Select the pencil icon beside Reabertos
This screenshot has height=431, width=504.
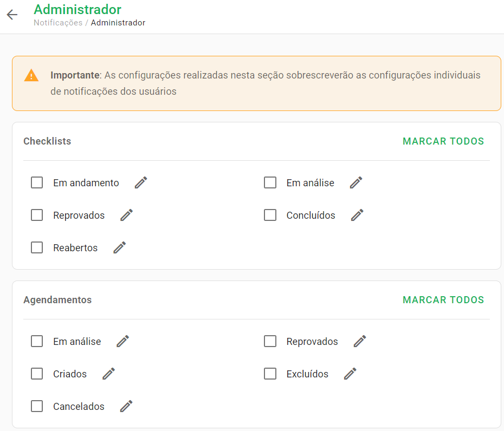click(x=119, y=247)
